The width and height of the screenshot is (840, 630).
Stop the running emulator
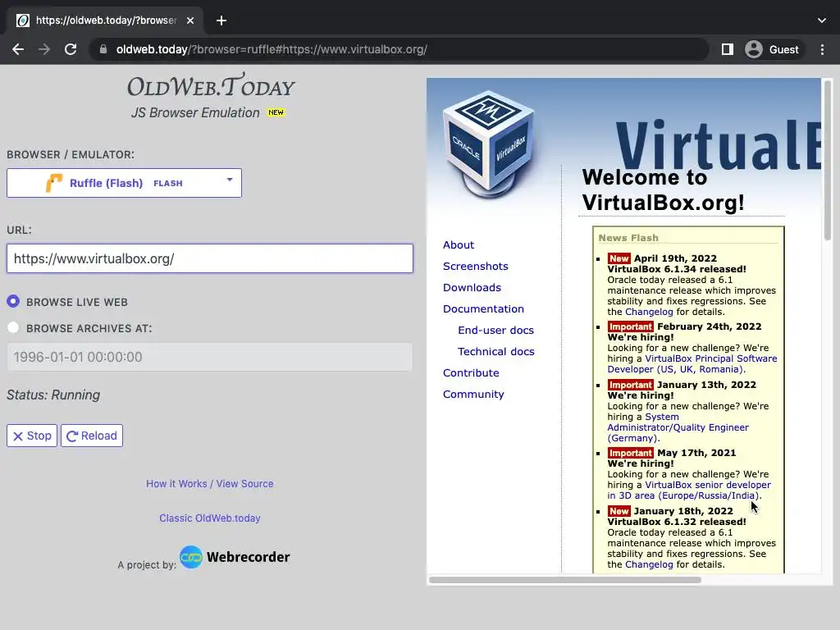coord(32,436)
